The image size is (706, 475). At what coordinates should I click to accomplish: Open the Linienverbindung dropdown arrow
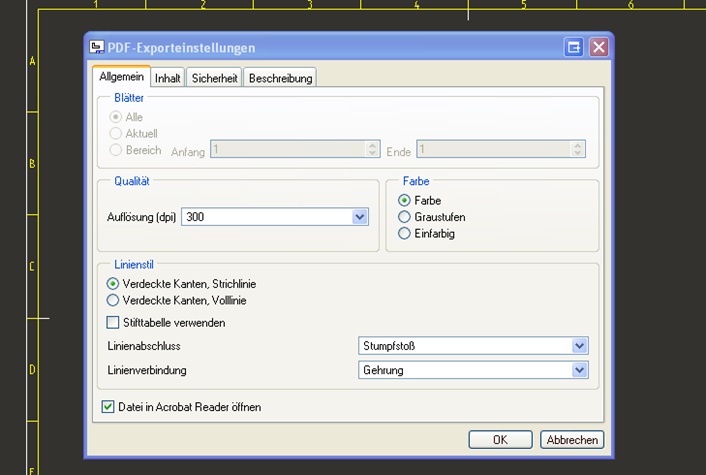click(x=579, y=370)
